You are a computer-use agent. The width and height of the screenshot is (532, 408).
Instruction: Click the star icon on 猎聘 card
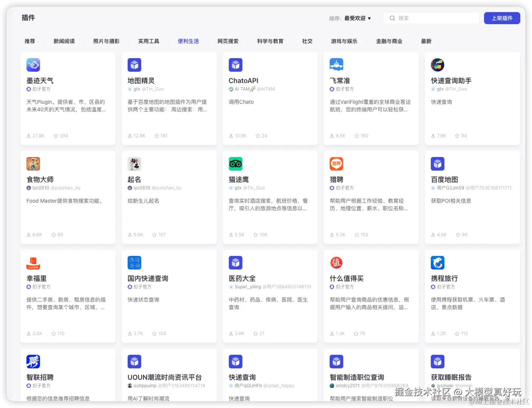(357, 235)
